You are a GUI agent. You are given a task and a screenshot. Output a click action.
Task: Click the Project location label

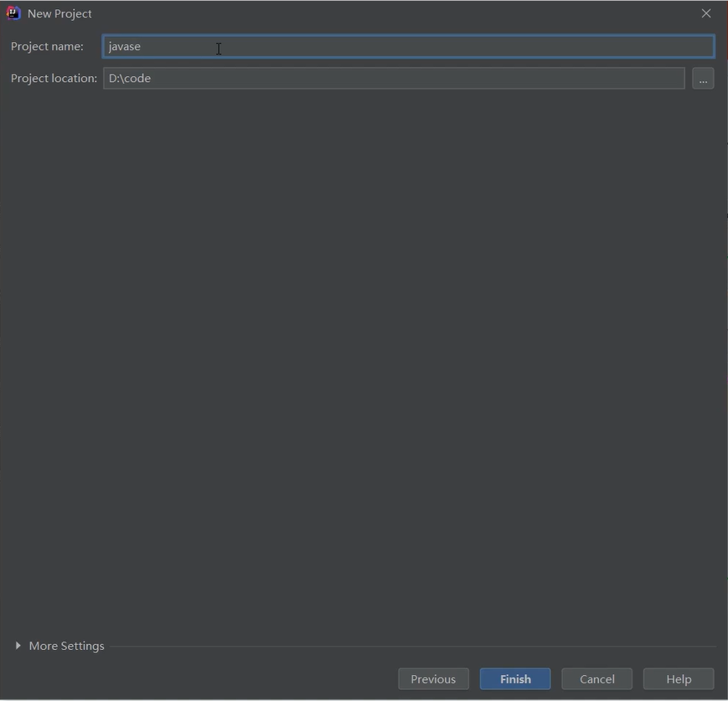(54, 78)
